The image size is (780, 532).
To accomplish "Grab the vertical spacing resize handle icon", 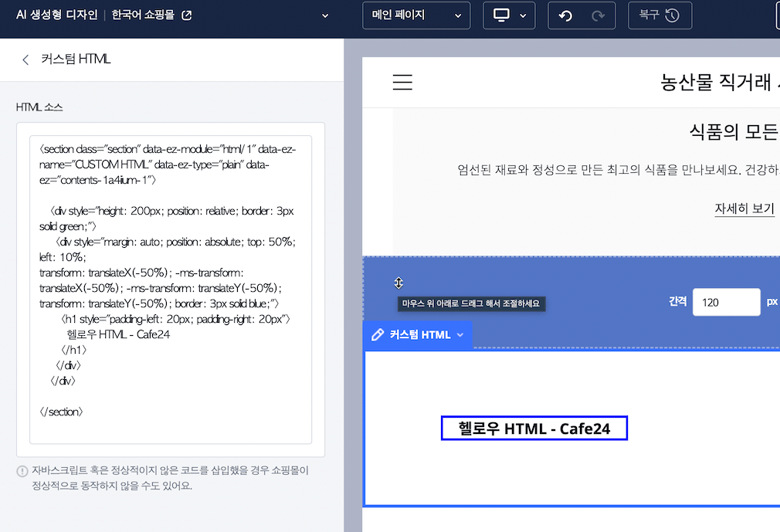I will [x=398, y=283].
